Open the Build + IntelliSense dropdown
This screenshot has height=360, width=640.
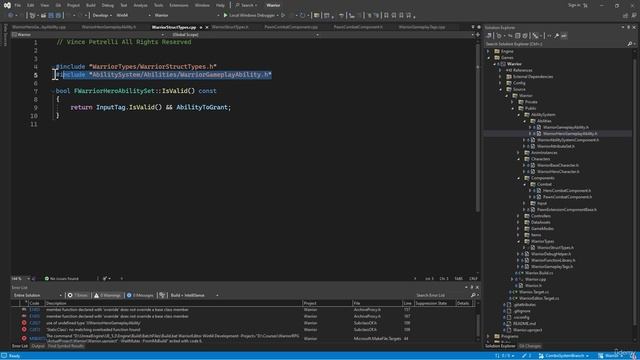pos(194,295)
